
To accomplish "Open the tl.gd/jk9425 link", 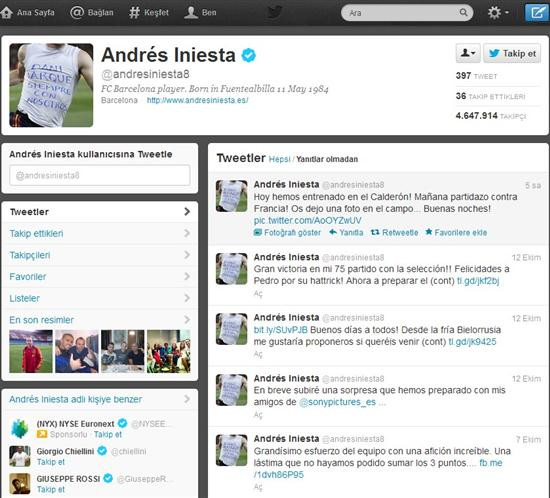I will [472, 342].
